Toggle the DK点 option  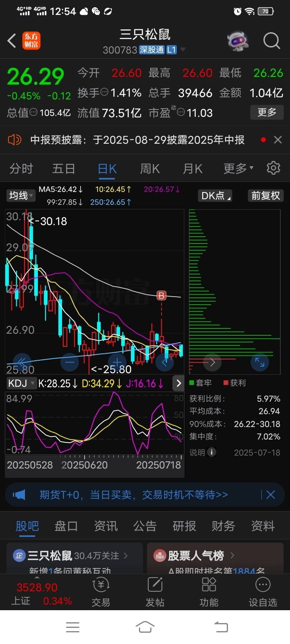coord(216,196)
